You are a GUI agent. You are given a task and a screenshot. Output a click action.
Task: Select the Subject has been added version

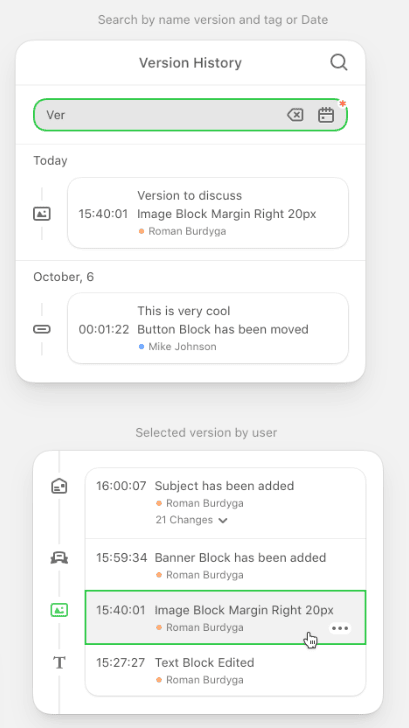pos(225,503)
